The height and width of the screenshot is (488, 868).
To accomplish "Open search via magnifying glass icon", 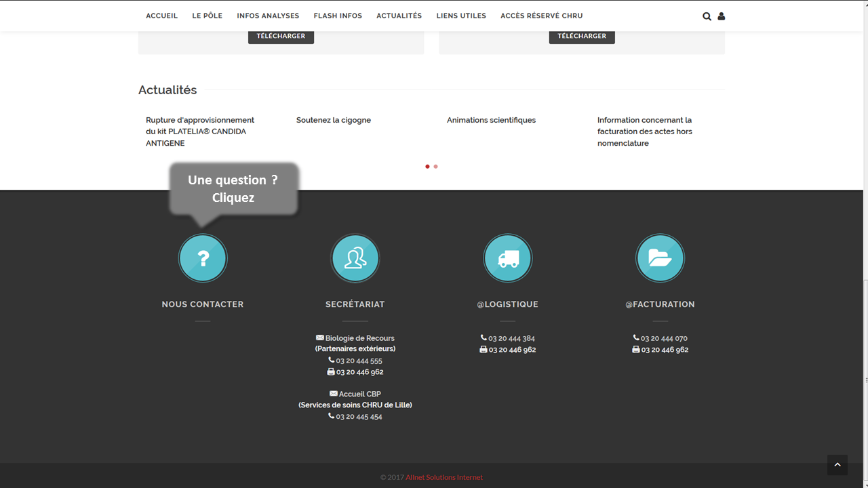I will [x=707, y=16].
